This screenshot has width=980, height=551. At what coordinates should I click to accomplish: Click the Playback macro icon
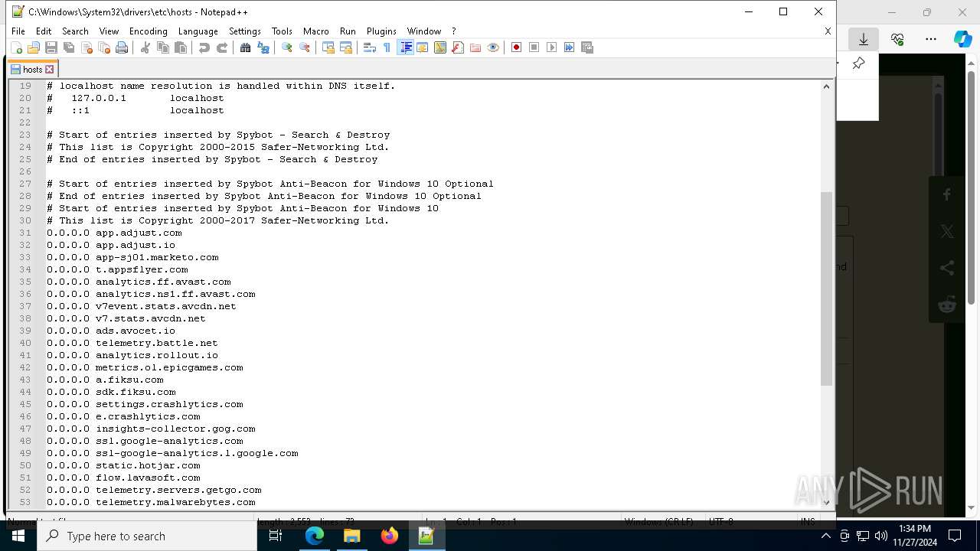click(552, 47)
